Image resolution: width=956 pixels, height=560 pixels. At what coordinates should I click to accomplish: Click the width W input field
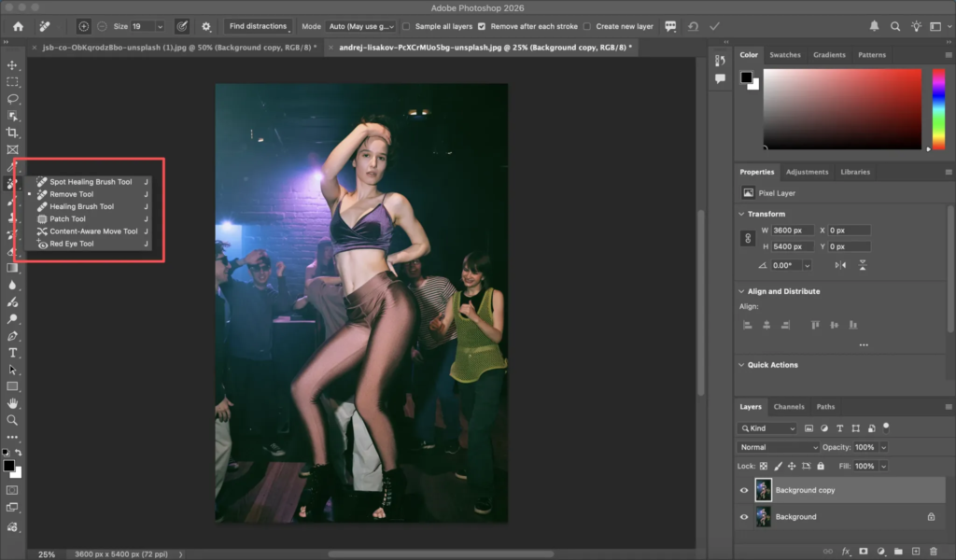[792, 231]
